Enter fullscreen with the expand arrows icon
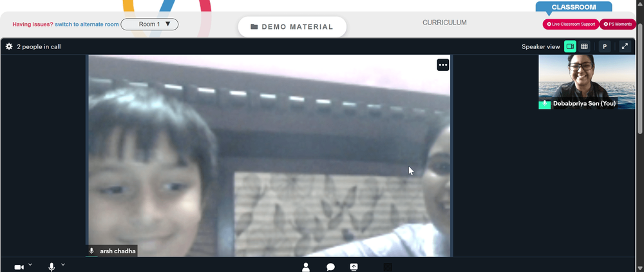This screenshot has height=272, width=644. tap(625, 46)
